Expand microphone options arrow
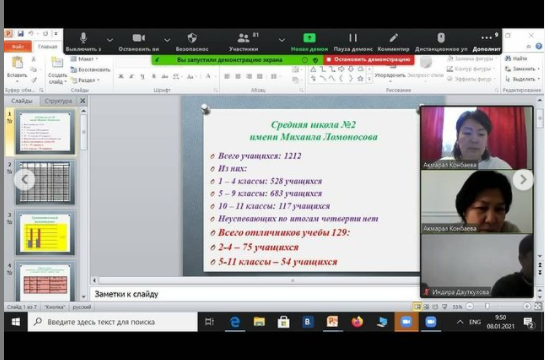 110,40
